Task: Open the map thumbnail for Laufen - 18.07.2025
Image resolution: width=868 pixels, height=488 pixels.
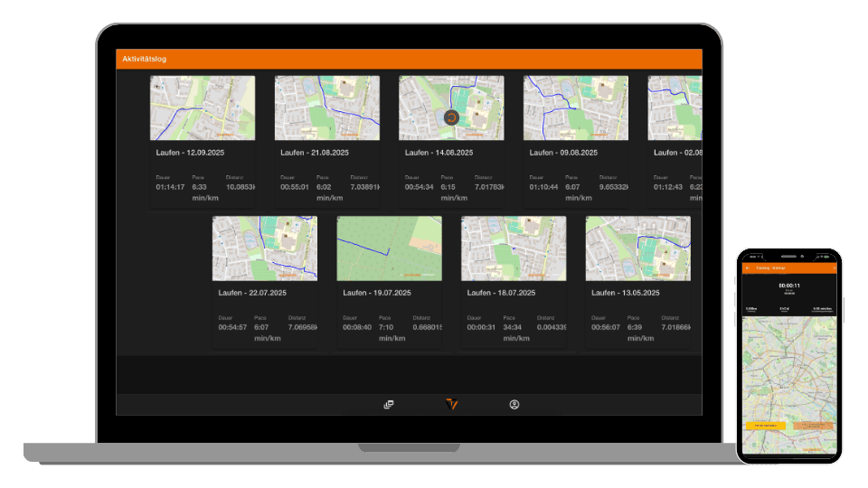Action: 514,249
